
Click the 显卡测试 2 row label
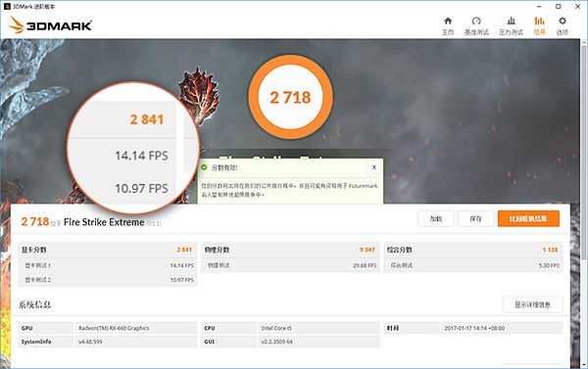click(x=38, y=280)
